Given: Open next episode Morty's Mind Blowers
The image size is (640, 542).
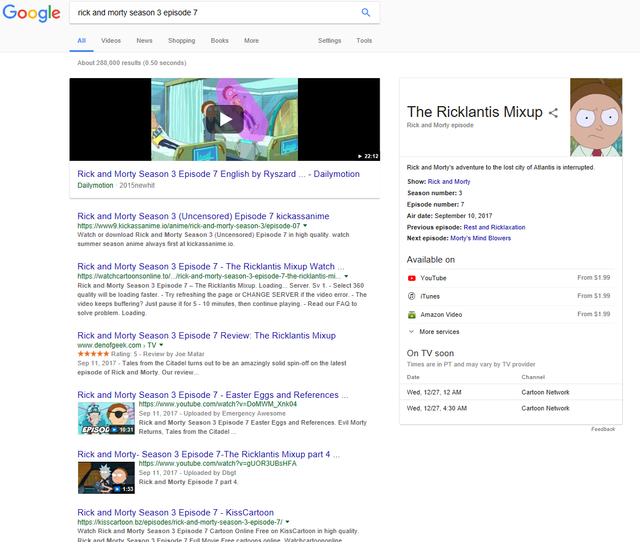Looking at the screenshot, I should tap(480, 238).
